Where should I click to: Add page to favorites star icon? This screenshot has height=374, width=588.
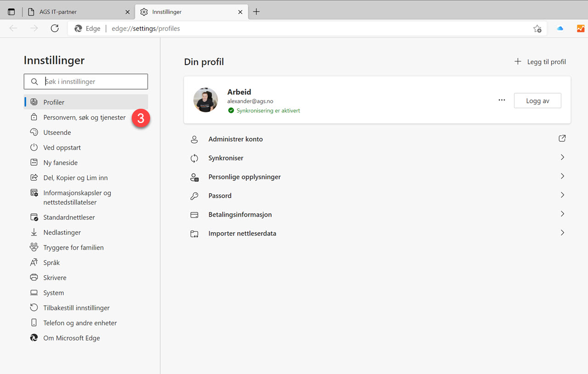pyautogui.click(x=537, y=28)
